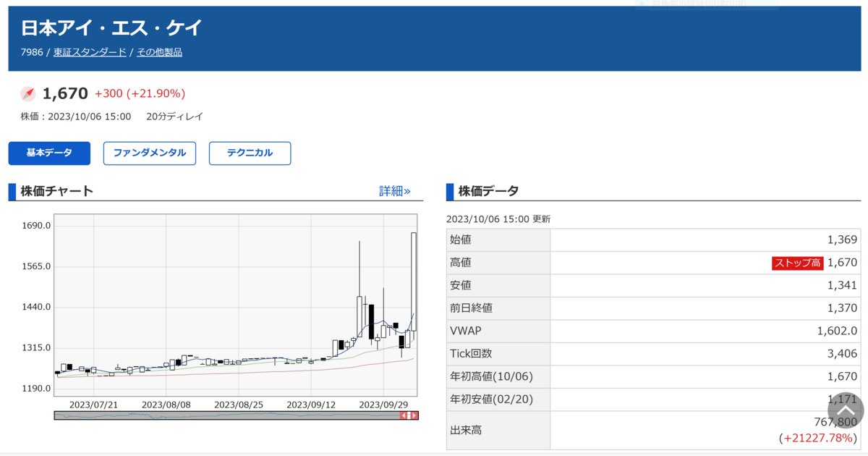Follow the 東証スタンダード market link
The width and height of the screenshot is (868, 456).
click(x=90, y=52)
